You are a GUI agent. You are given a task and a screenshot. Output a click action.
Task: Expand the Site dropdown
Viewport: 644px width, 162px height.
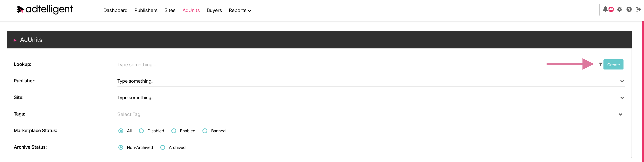(622, 98)
